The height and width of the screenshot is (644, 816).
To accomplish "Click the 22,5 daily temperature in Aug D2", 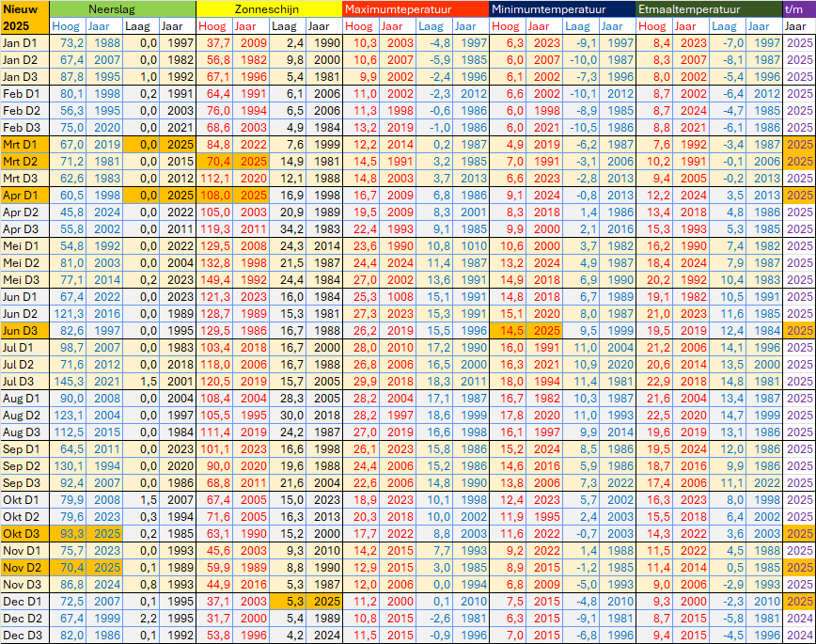I will click(x=654, y=415).
